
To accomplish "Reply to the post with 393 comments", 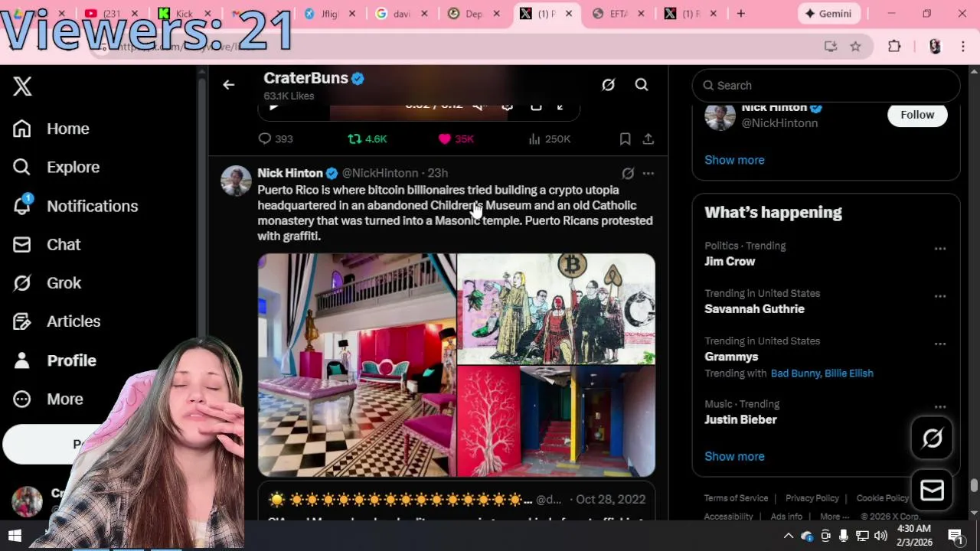I will (x=276, y=139).
